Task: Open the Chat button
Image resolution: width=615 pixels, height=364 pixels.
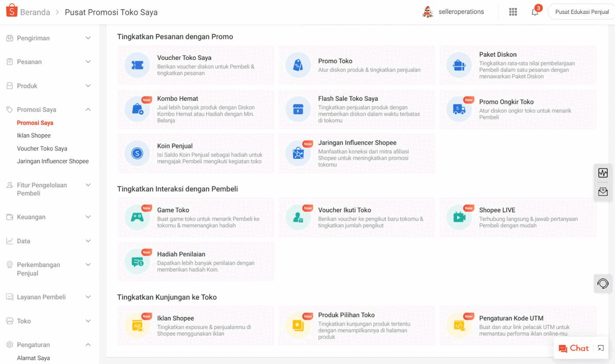Action: (574, 348)
